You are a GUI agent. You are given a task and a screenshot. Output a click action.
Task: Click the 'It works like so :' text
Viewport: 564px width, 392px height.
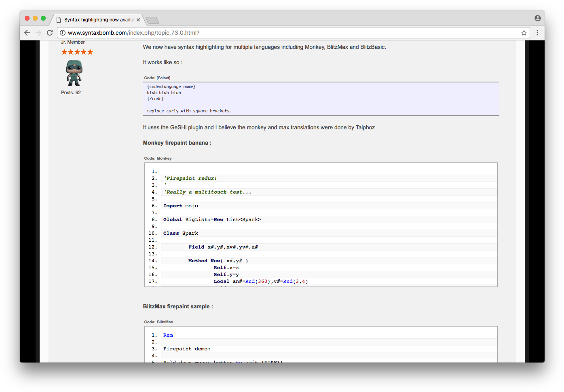click(163, 62)
